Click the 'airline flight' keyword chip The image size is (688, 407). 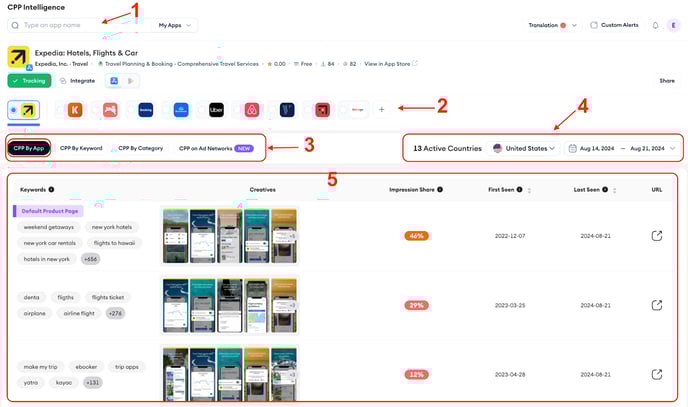[79, 313]
